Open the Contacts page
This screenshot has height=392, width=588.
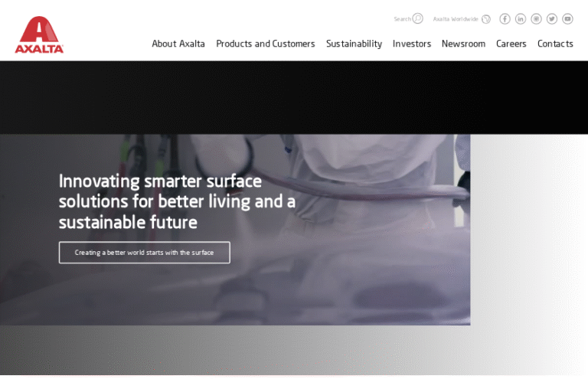555,44
